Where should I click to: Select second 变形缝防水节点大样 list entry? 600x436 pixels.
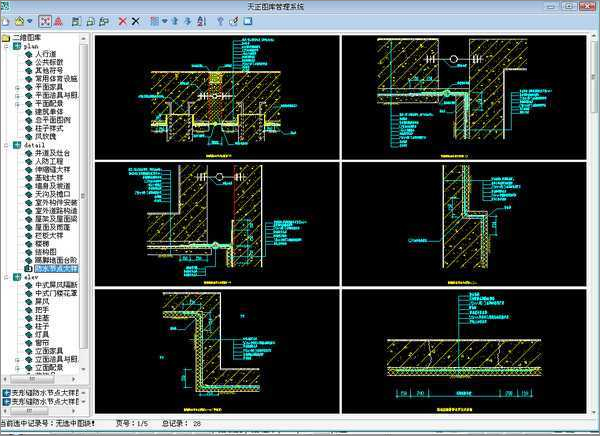click(44, 402)
